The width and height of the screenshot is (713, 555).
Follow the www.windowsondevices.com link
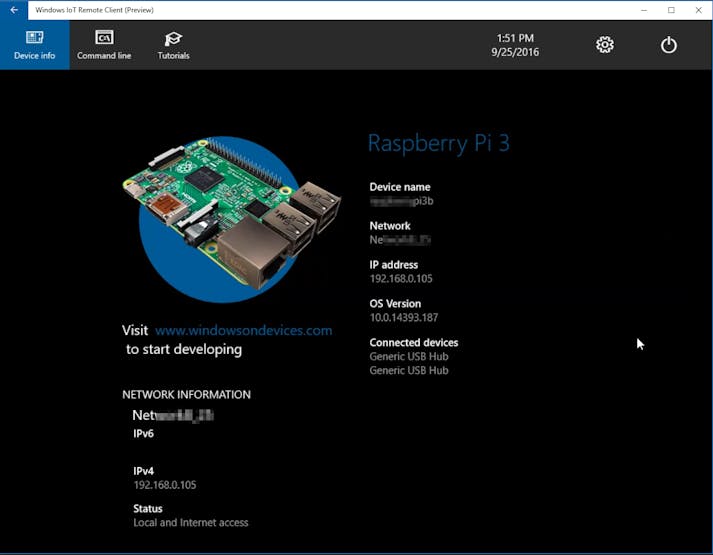click(244, 330)
